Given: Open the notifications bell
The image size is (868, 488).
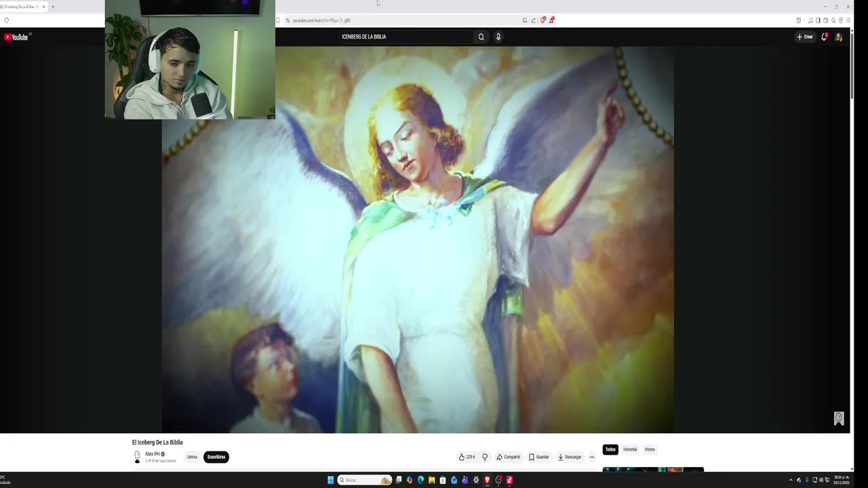Looking at the screenshot, I should pos(825,37).
